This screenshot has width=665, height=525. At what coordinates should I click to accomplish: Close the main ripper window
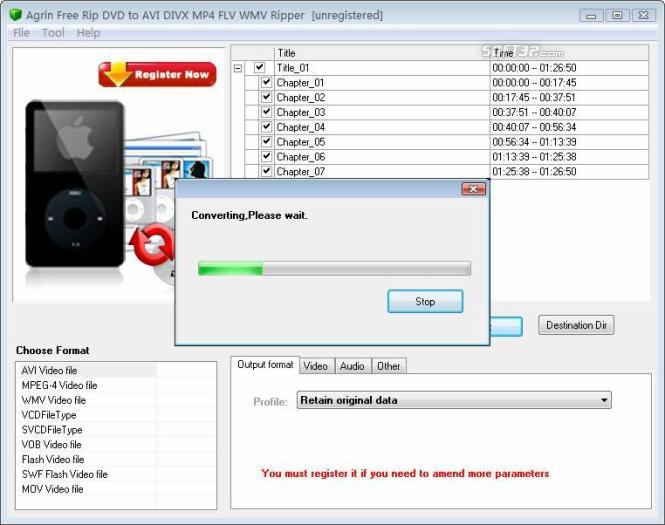pos(643,16)
